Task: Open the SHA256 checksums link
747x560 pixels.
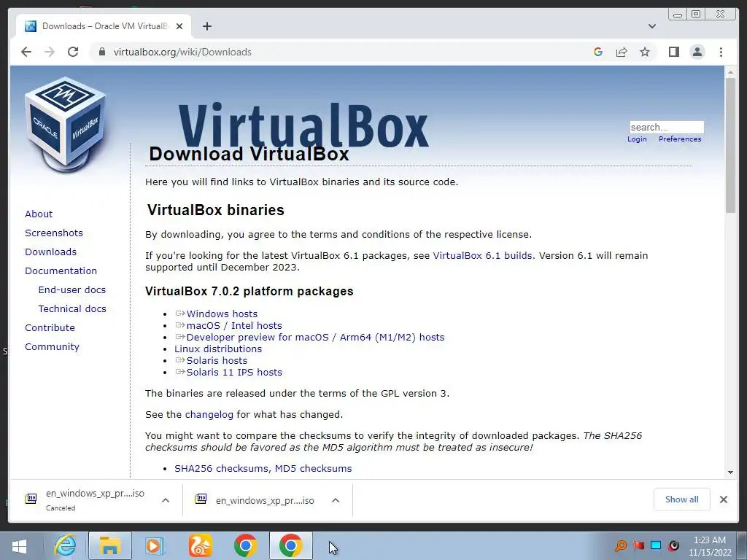Action: click(x=222, y=469)
